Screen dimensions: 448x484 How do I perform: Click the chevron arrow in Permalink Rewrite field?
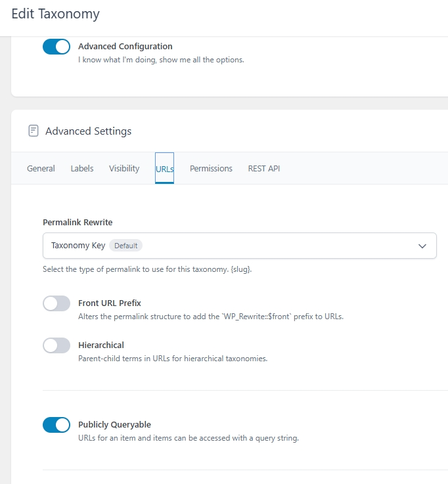click(422, 246)
